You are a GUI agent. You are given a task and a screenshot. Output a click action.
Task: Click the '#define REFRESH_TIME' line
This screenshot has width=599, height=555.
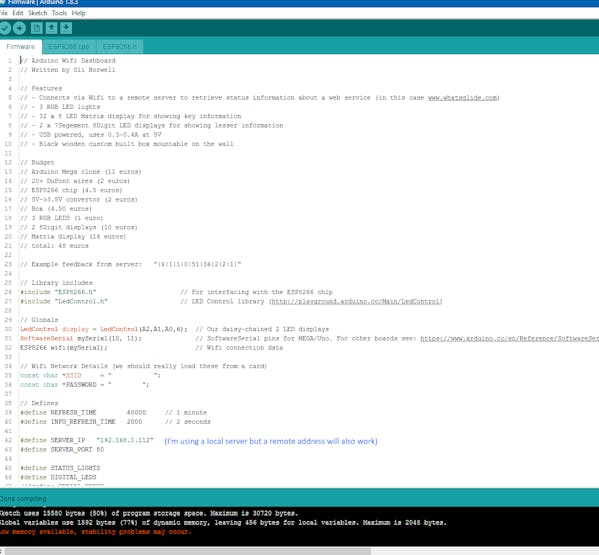pyautogui.click(x=113, y=413)
